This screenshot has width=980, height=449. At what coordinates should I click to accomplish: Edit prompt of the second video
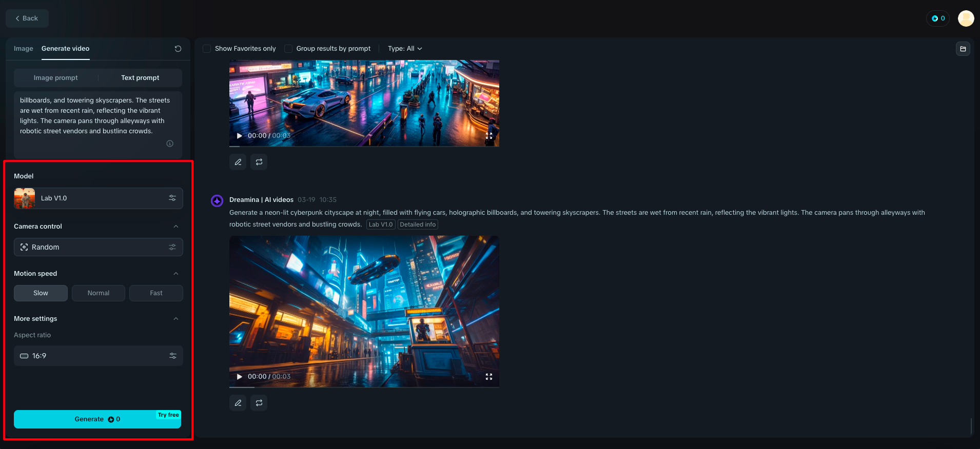(238, 403)
